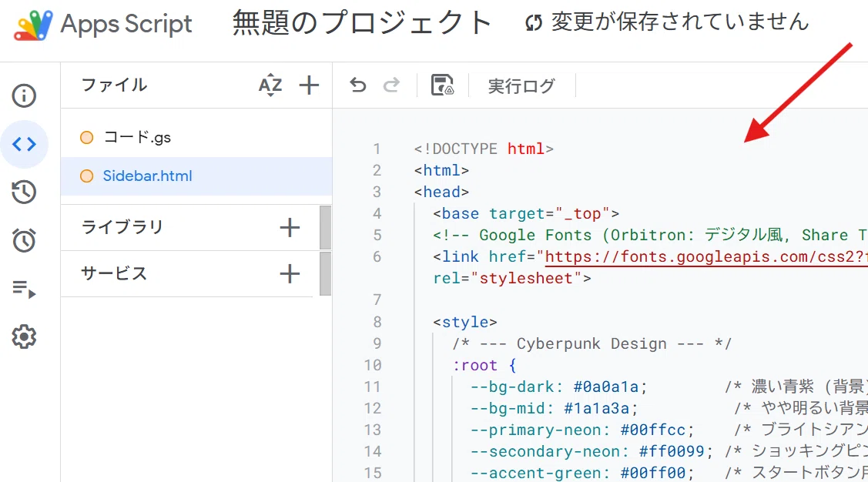
Task: Place cursor in <!DOCTYPE html> line
Action: (484, 149)
